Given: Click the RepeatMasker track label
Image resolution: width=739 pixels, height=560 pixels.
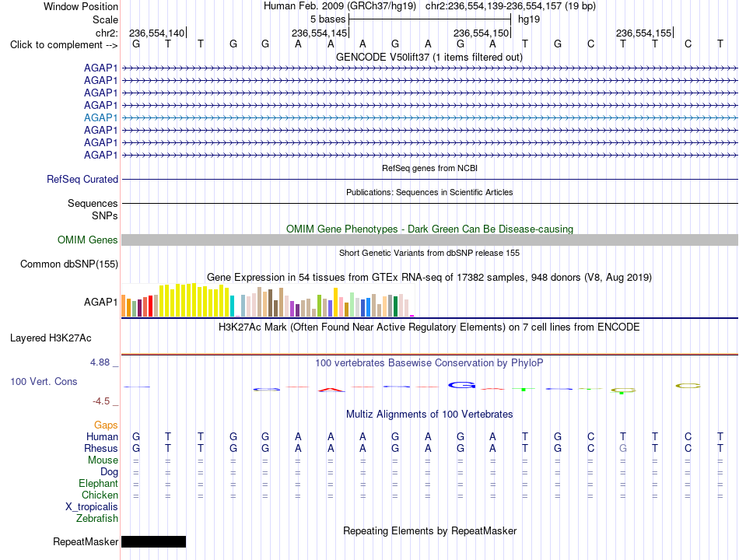Looking at the screenshot, I should (x=86, y=541).
